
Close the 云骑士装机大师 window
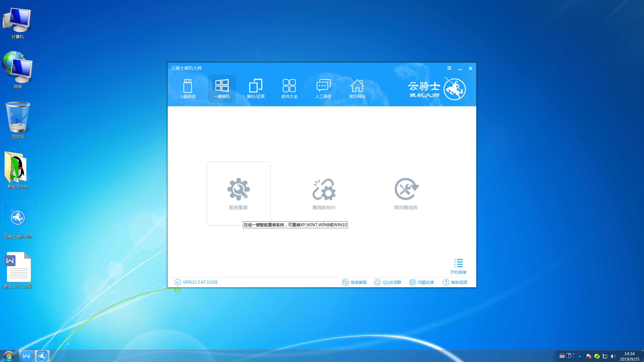(470, 68)
